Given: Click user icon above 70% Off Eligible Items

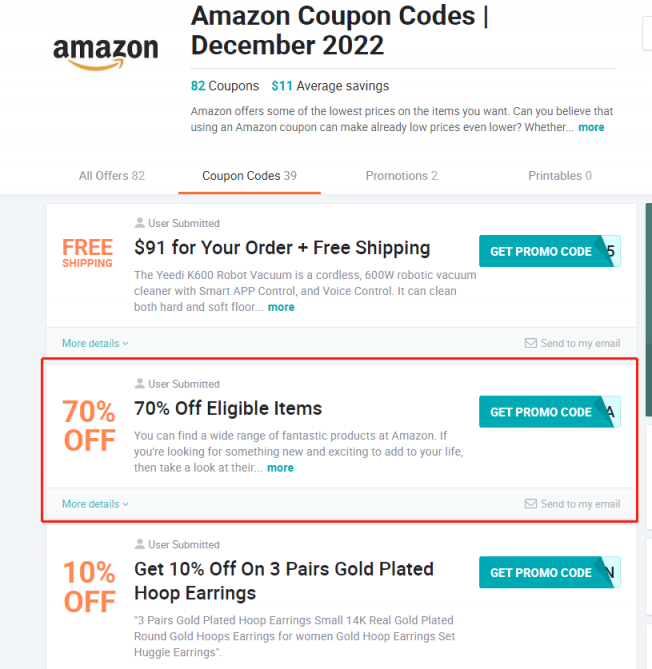Looking at the screenshot, I should coord(140,384).
